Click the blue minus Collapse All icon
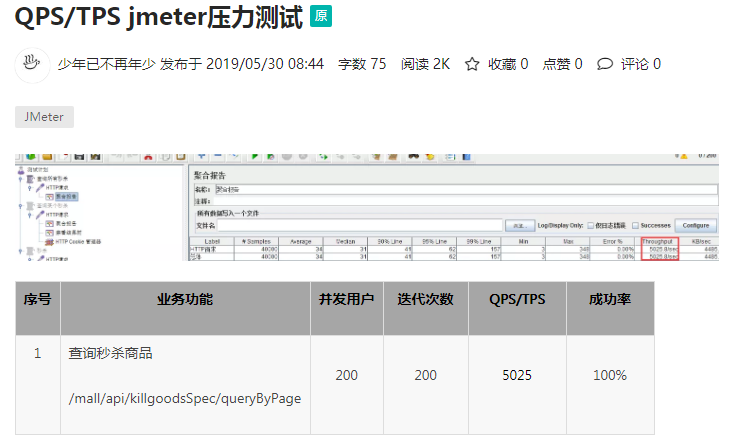Screen dimensions: 730x442 217,156
